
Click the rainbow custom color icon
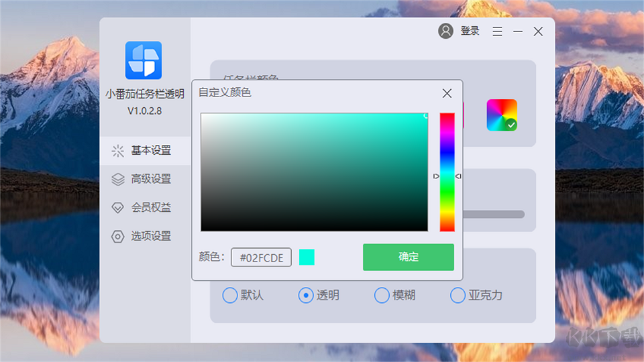502,115
